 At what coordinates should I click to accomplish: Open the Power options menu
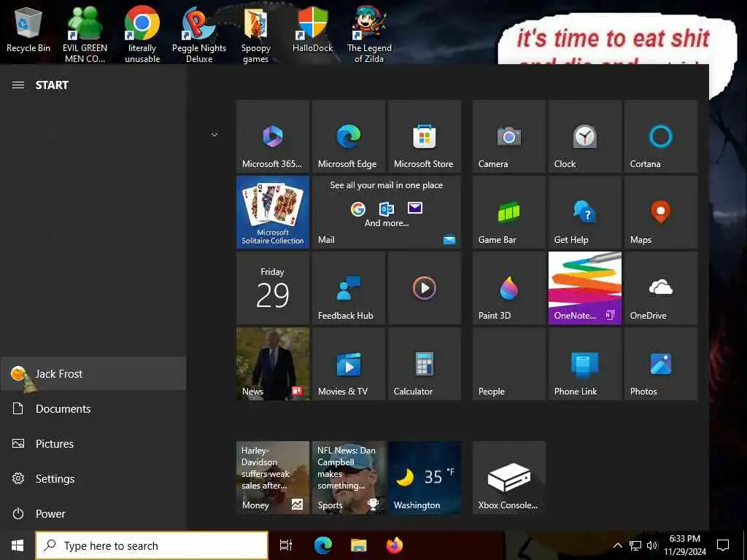tap(93, 514)
